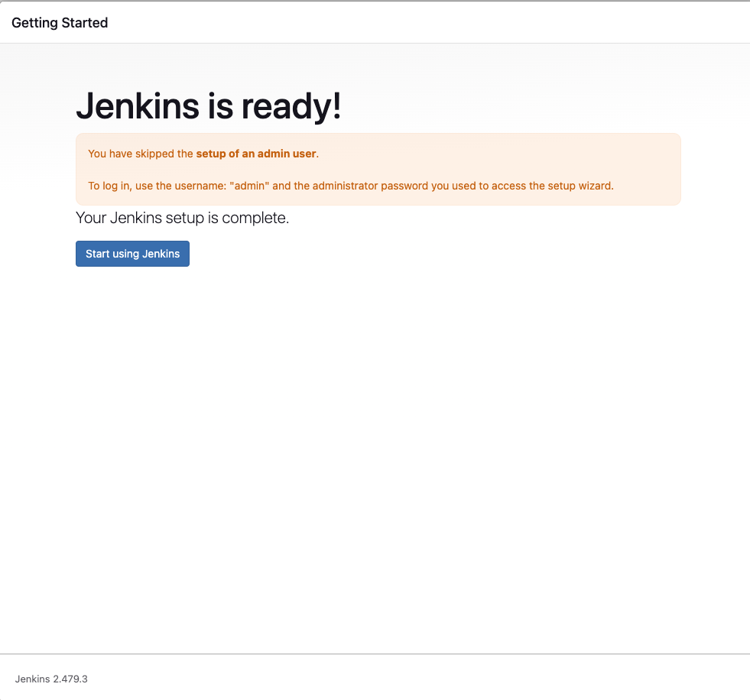Select the quoted "admin" username text
The image size is (750, 700).
pyautogui.click(x=250, y=186)
